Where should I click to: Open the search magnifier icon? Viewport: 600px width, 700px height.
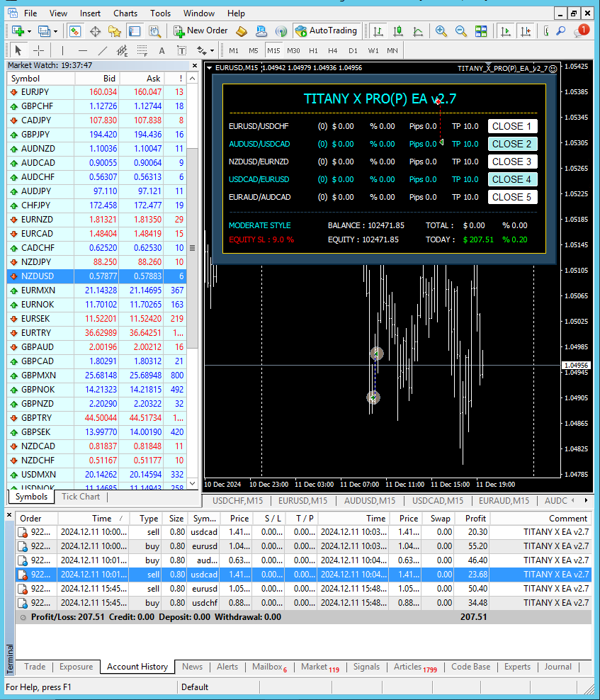pyautogui.click(x=561, y=31)
